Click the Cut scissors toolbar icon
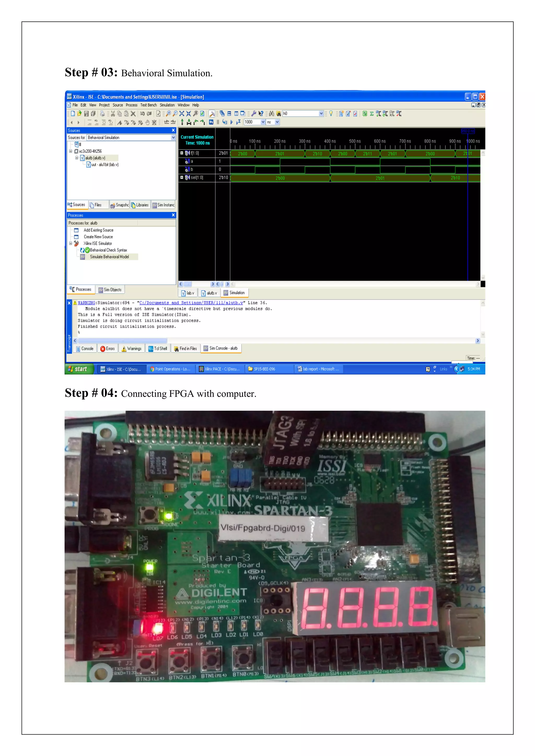 pyautogui.click(x=113, y=114)
